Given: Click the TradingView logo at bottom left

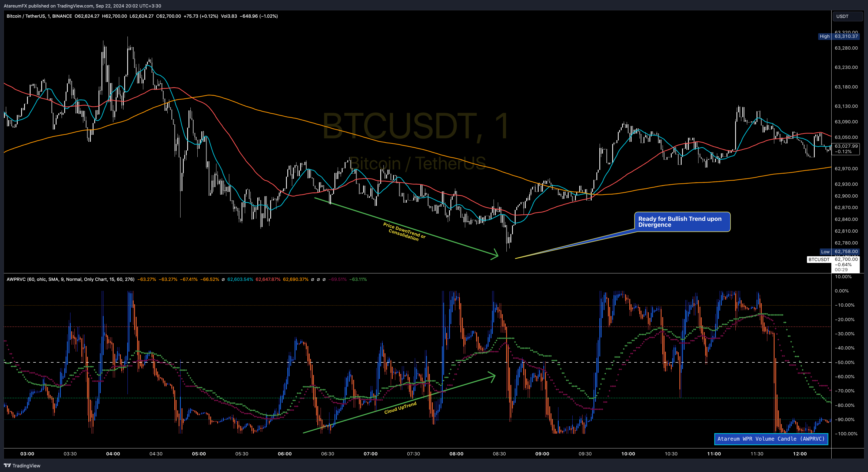Looking at the screenshot, I should pos(22,466).
